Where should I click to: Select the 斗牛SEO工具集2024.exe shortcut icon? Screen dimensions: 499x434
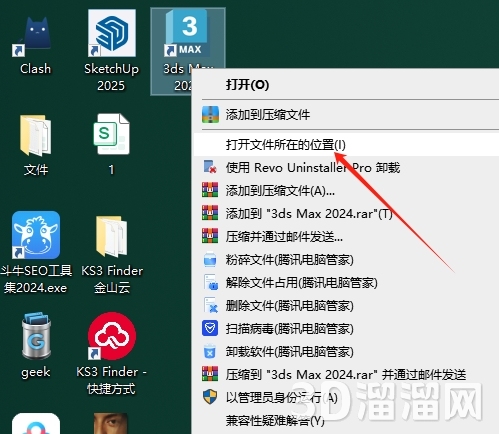[36, 235]
